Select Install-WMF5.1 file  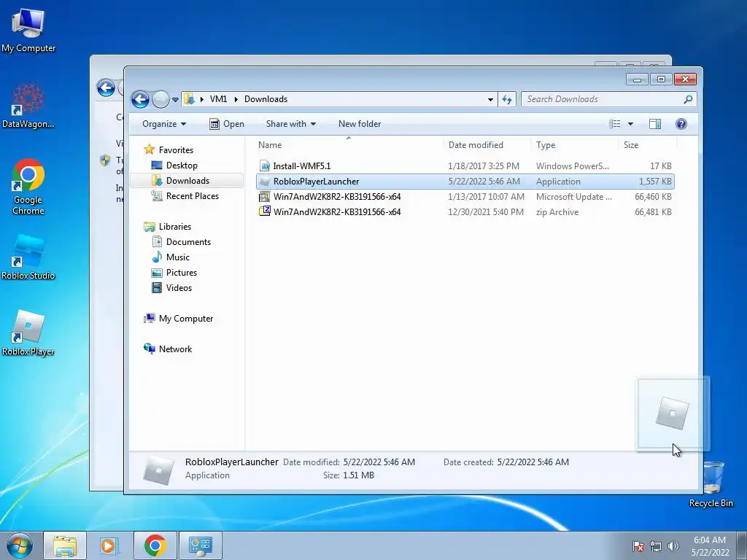click(x=465, y=166)
